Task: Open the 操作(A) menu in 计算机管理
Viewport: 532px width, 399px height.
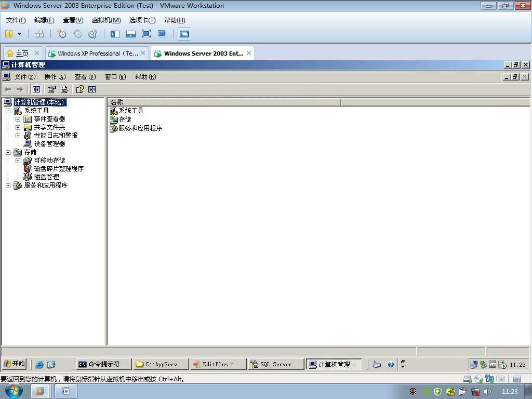Action: pos(55,77)
